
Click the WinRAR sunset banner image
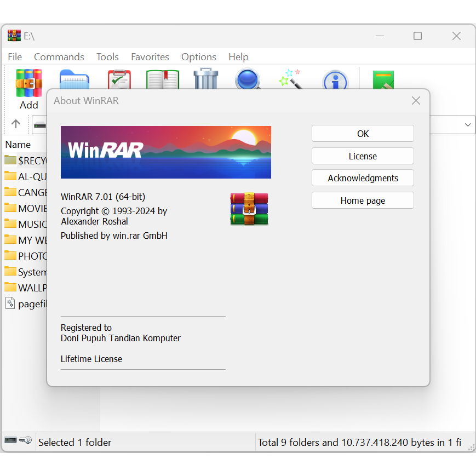click(x=166, y=152)
